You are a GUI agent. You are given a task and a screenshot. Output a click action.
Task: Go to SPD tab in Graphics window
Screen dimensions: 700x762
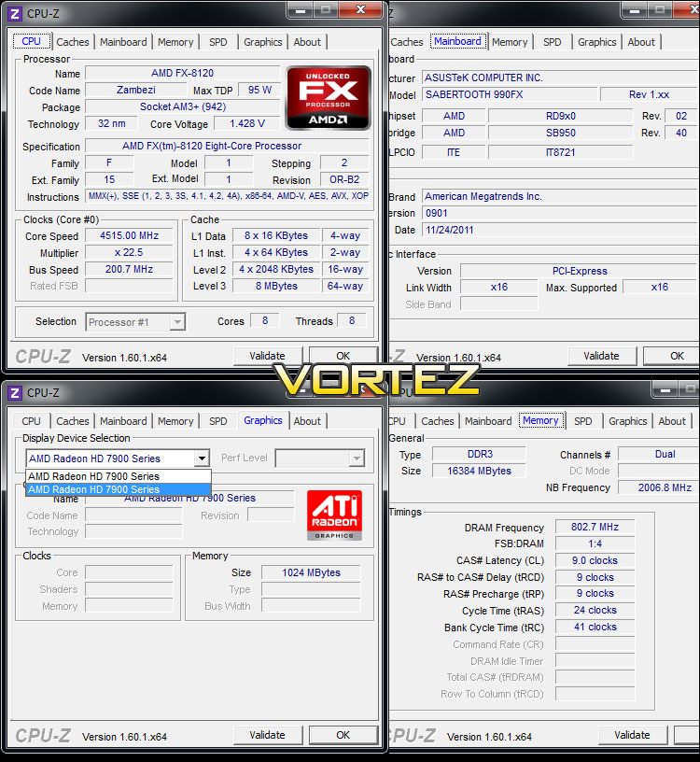click(x=218, y=421)
